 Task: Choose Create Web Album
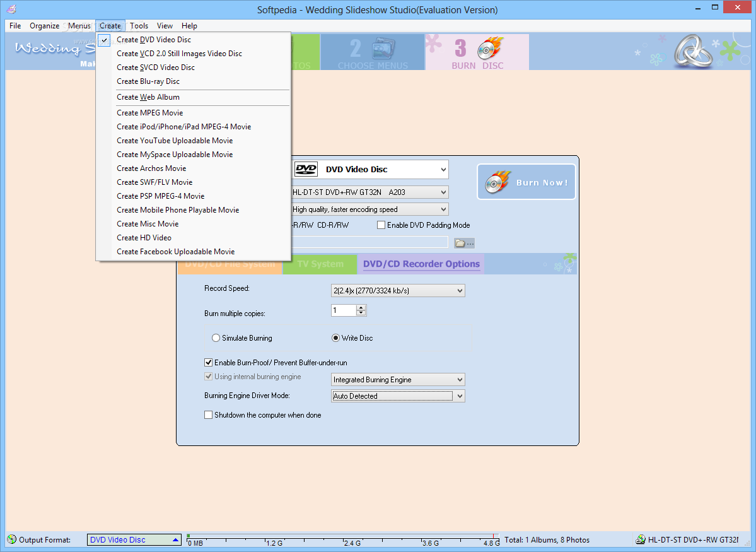194,97
